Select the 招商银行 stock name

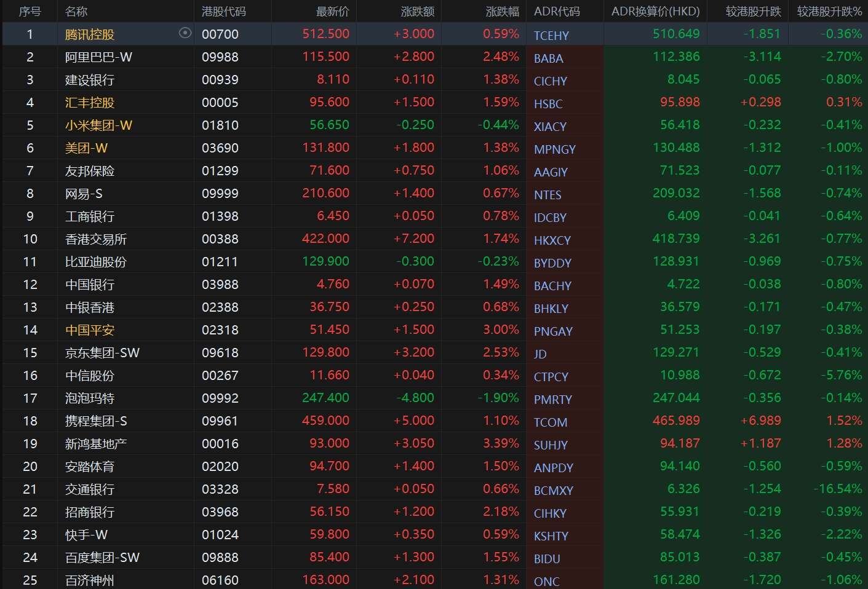click(90, 512)
